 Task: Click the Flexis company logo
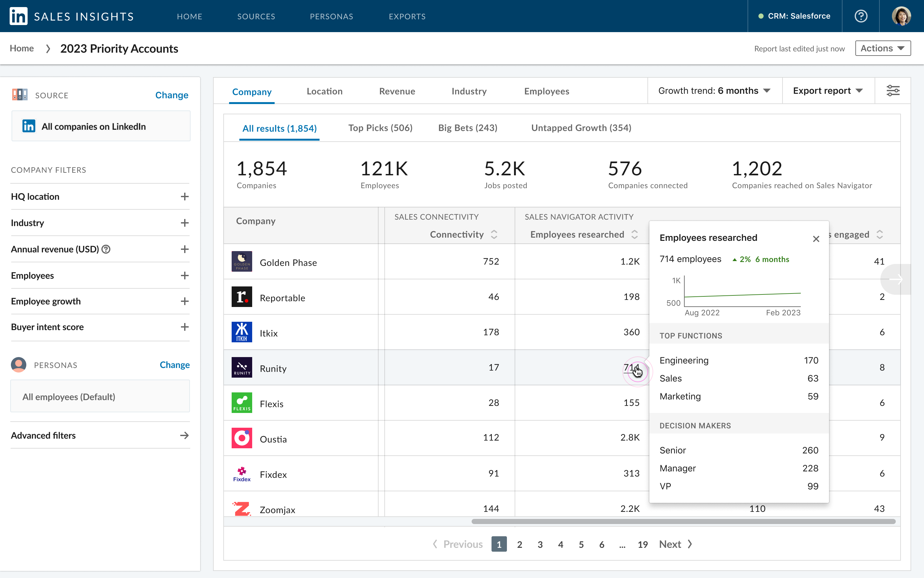[242, 403]
